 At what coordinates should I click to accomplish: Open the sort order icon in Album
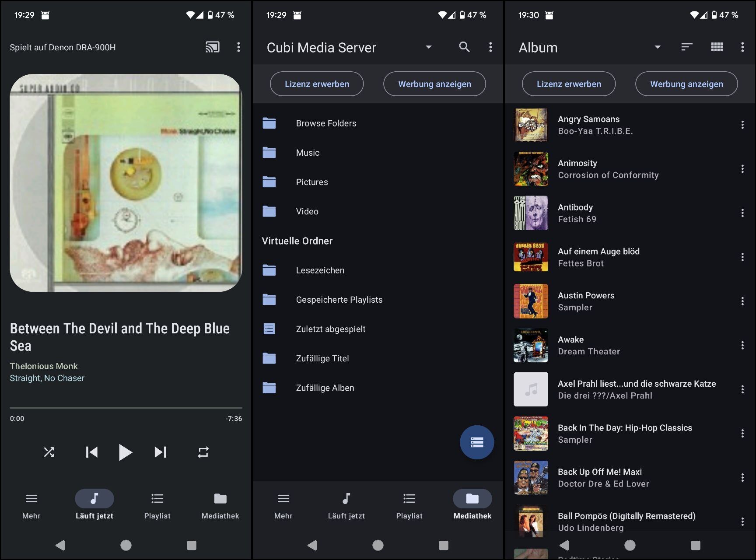(687, 47)
